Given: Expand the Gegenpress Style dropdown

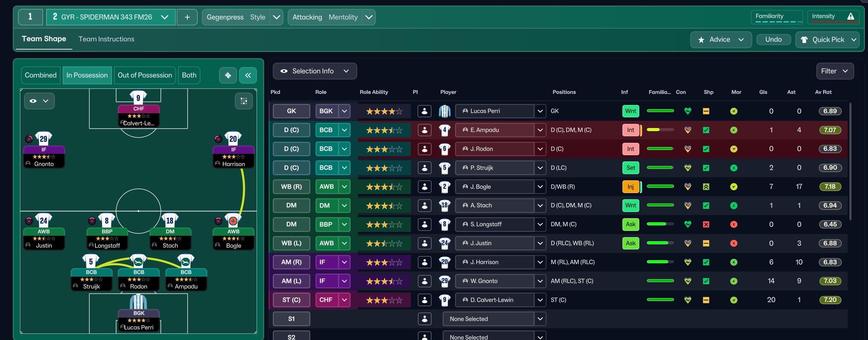Looking at the screenshot, I should pyautogui.click(x=276, y=17).
